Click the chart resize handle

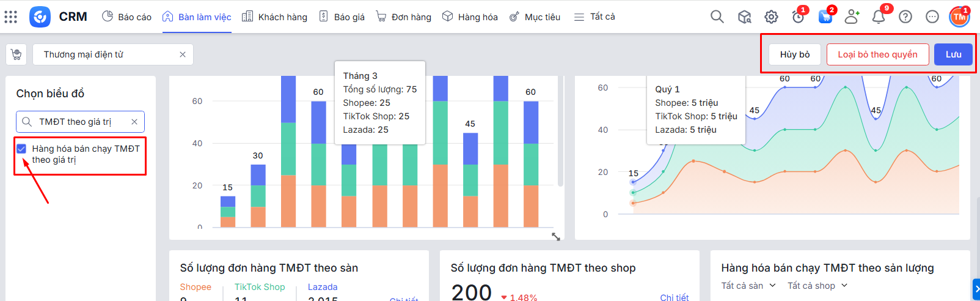pyautogui.click(x=556, y=236)
